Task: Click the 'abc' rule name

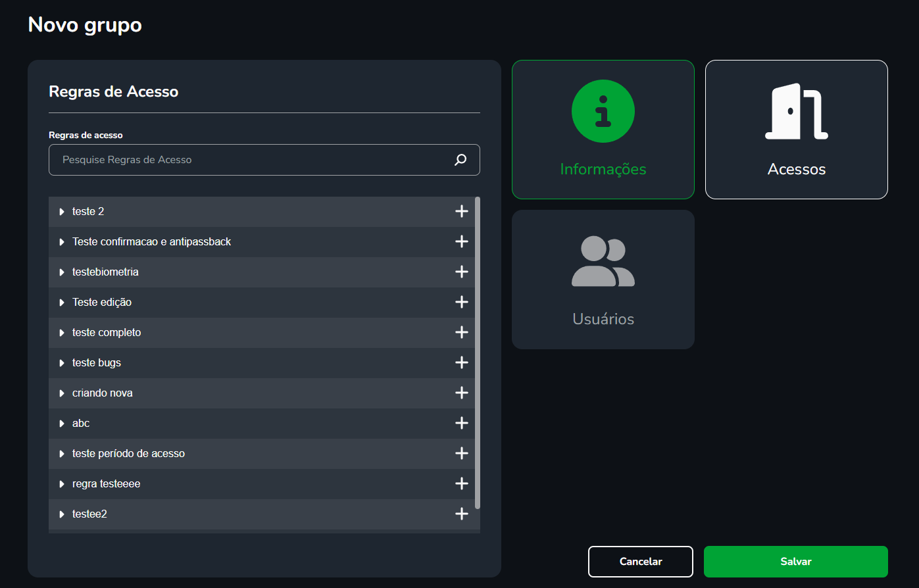Action: (81, 424)
